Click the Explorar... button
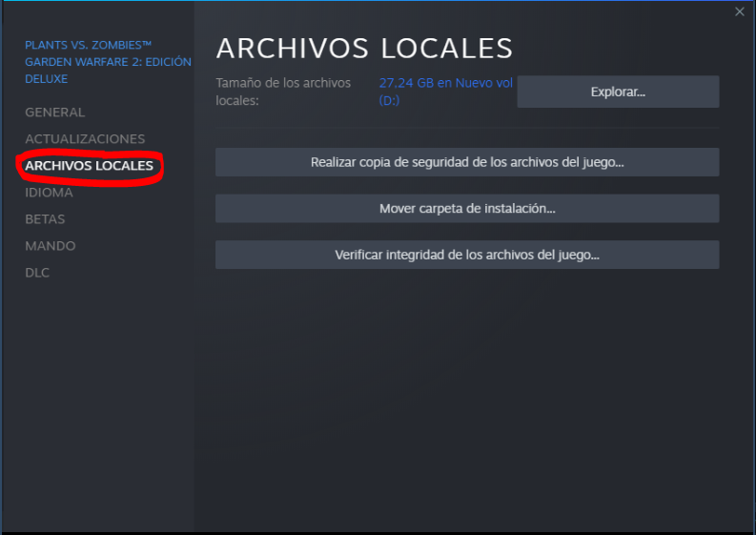 pos(618,92)
